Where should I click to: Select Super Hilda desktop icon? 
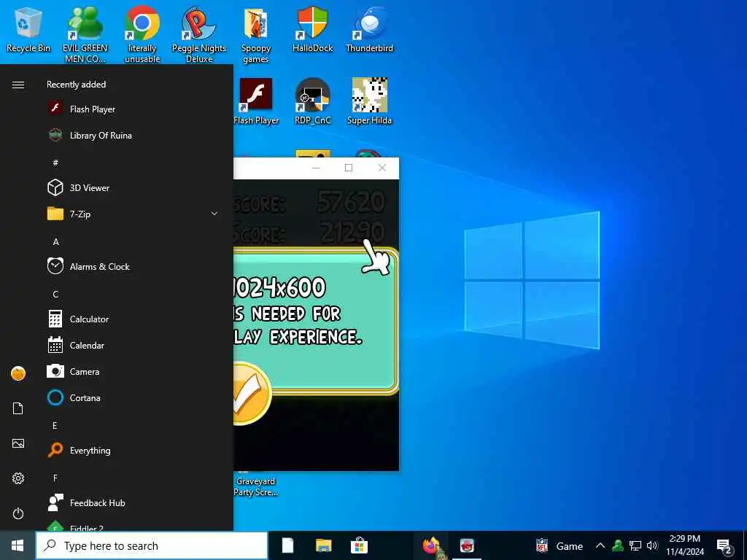click(x=369, y=101)
